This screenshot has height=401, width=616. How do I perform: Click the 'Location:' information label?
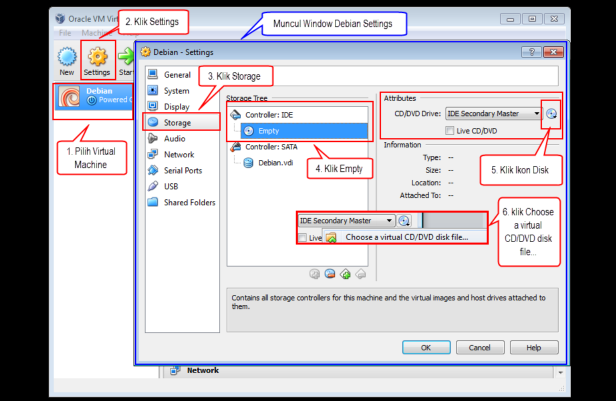pos(426,183)
